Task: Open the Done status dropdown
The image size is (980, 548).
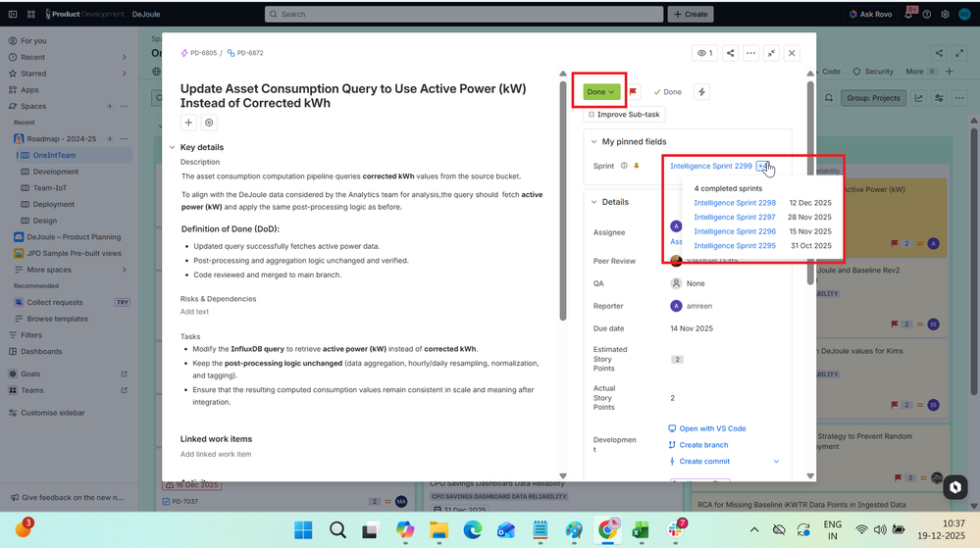Action: tap(601, 92)
